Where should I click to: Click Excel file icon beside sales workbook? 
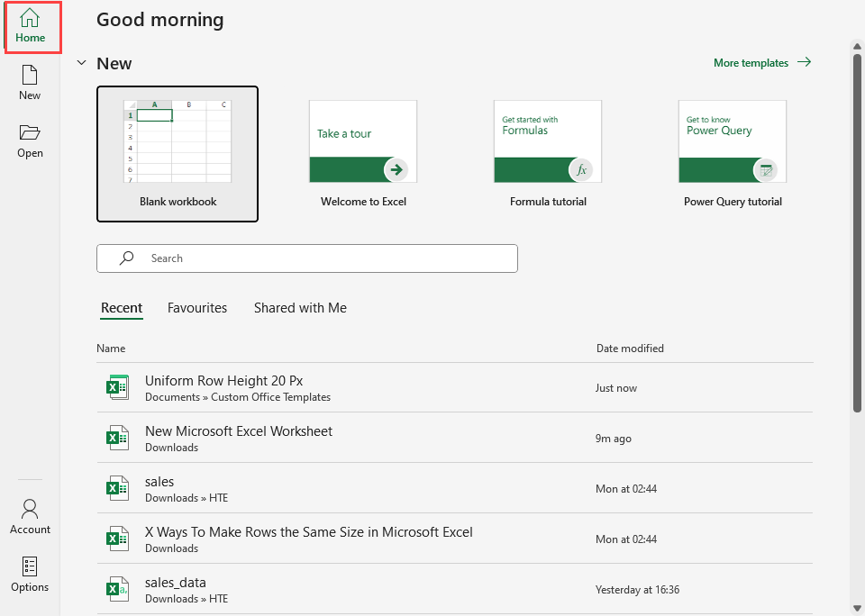[x=117, y=489]
